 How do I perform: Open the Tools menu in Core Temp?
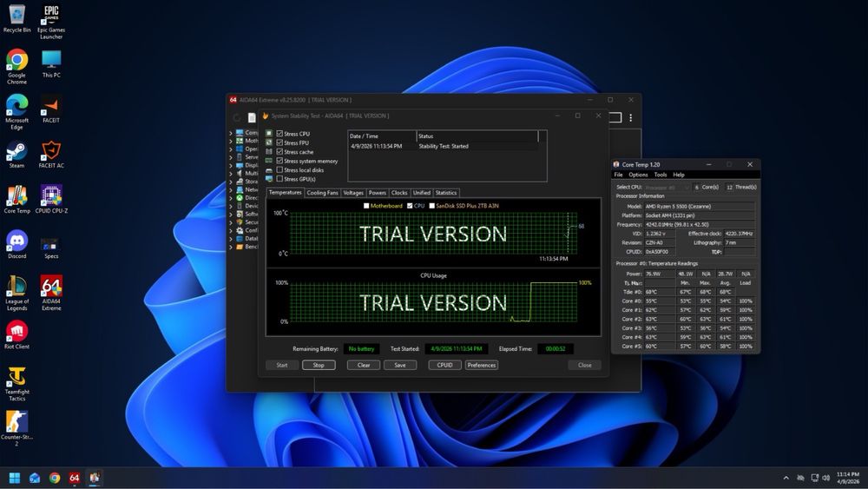pyautogui.click(x=661, y=175)
